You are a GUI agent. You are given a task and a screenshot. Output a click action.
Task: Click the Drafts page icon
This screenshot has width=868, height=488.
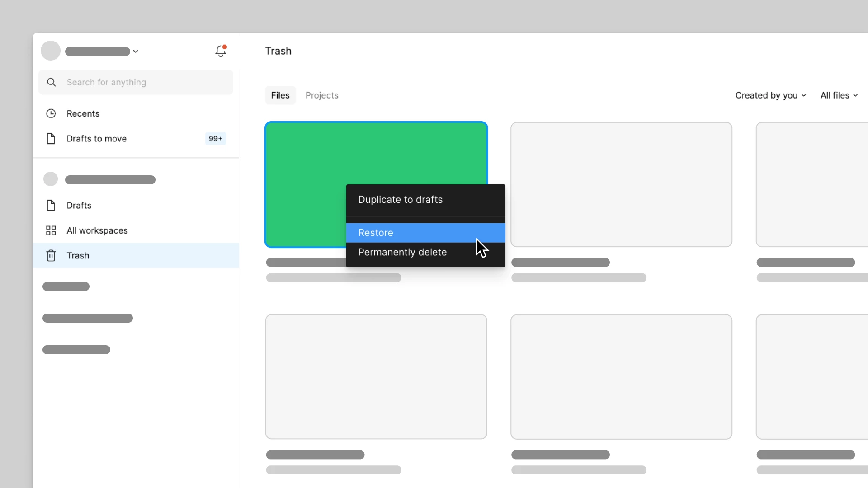click(51, 206)
